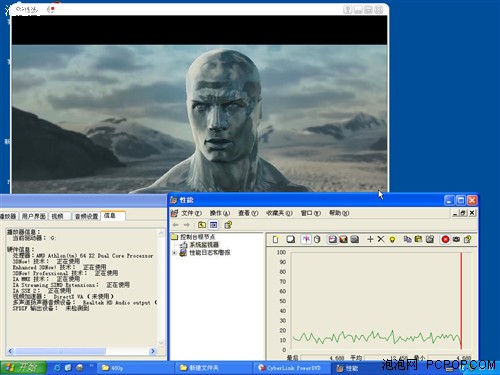
Task: Expand 性能日志和警报 tree node
Action: coord(174,253)
